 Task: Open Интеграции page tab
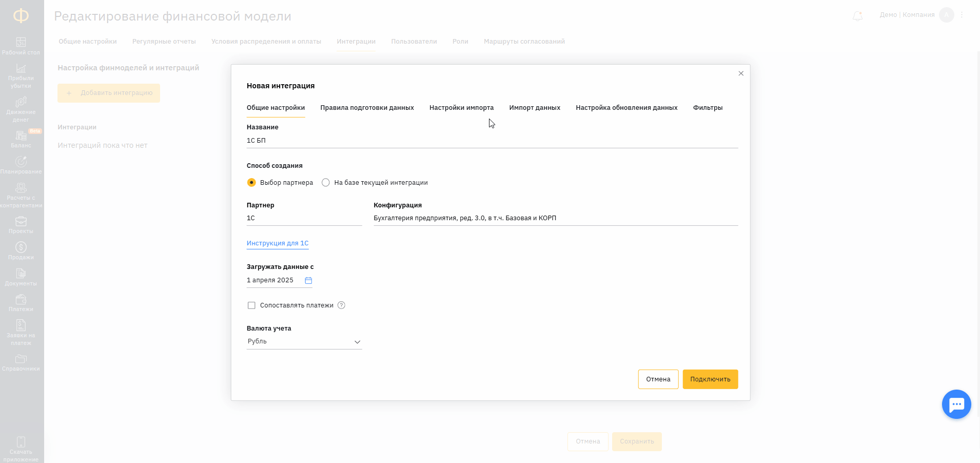[x=356, y=42]
